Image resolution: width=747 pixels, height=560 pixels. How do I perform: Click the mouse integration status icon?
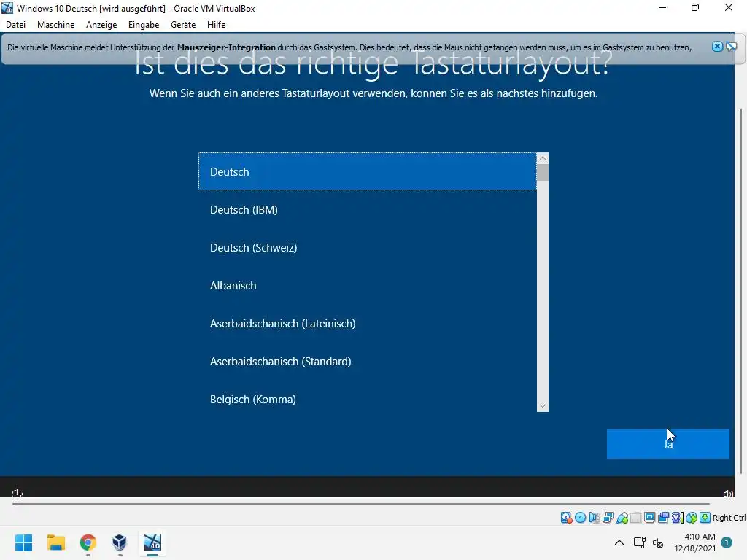tap(692, 518)
